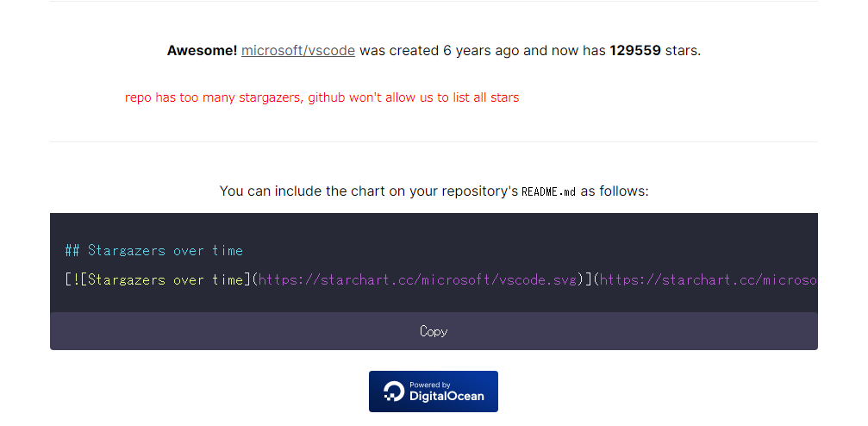The width and height of the screenshot is (868, 426).
Task: Click the "6 years ago" text
Action: click(x=481, y=51)
